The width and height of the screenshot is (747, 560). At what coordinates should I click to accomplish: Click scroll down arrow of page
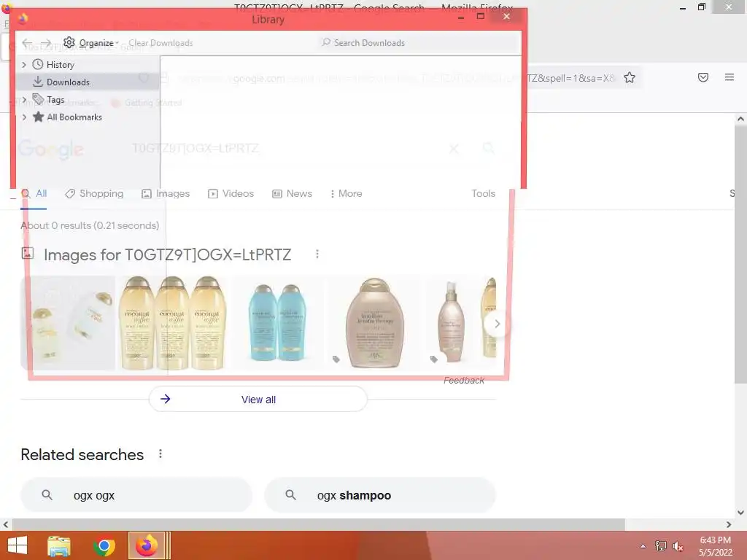740,513
